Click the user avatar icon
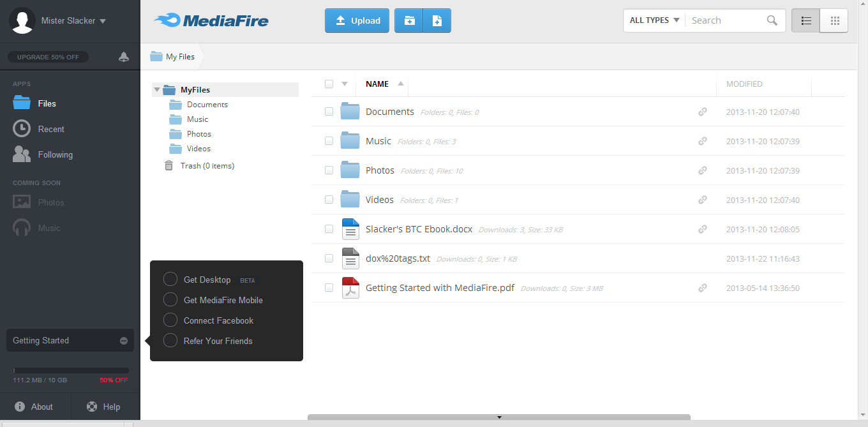Viewport: 868px width, 427px height. pos(22,20)
